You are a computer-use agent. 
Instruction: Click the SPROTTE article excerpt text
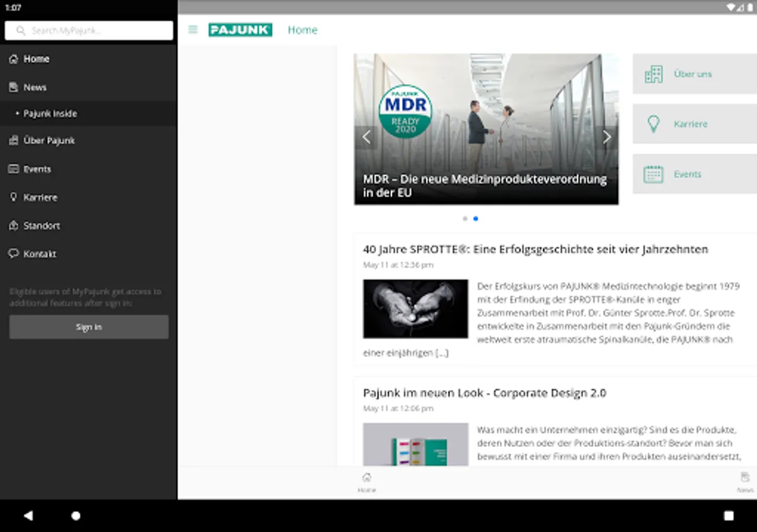coord(551,319)
